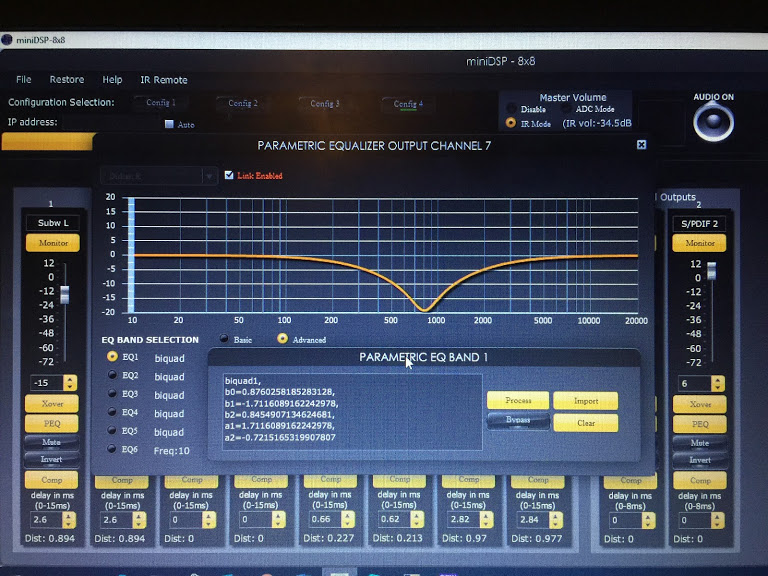Close the Parametric Equalizer panel
This screenshot has height=576, width=768.
coord(641,144)
